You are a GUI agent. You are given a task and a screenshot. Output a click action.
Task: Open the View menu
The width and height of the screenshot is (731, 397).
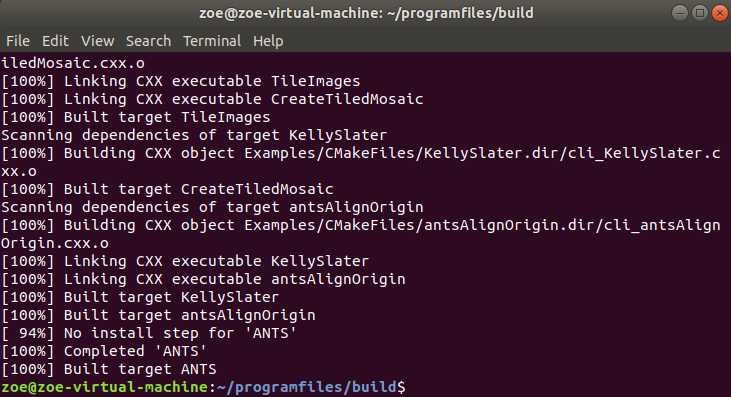(97, 41)
